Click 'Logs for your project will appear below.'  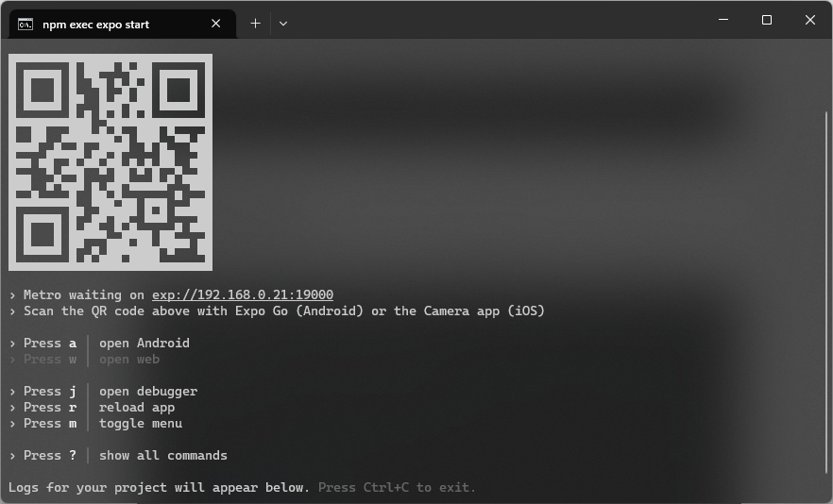click(159, 488)
